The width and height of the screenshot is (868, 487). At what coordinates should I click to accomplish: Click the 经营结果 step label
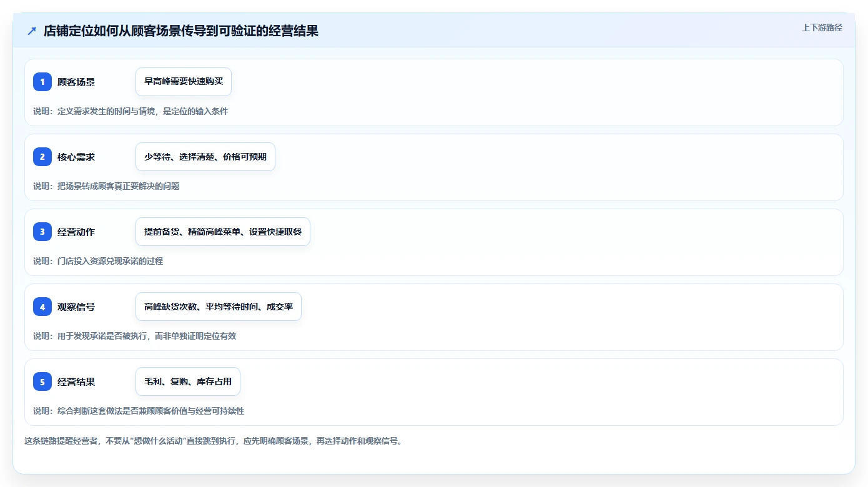[76, 381]
